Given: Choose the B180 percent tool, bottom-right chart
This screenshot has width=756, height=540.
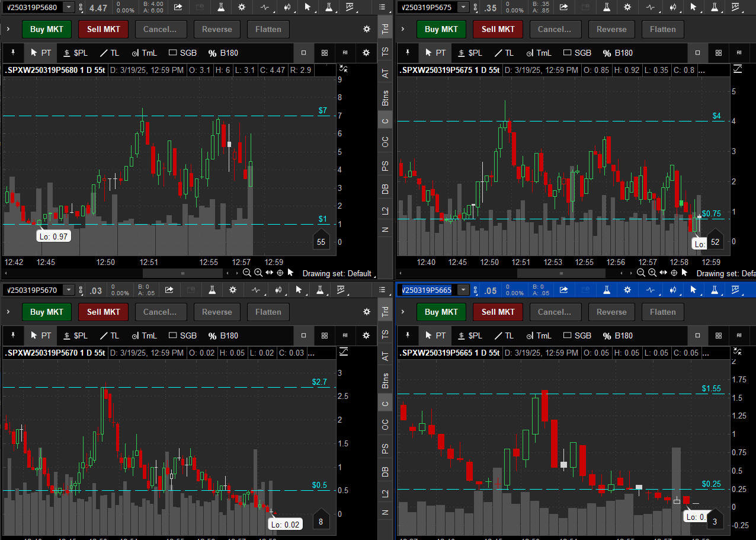Looking at the screenshot, I should tap(617, 335).
